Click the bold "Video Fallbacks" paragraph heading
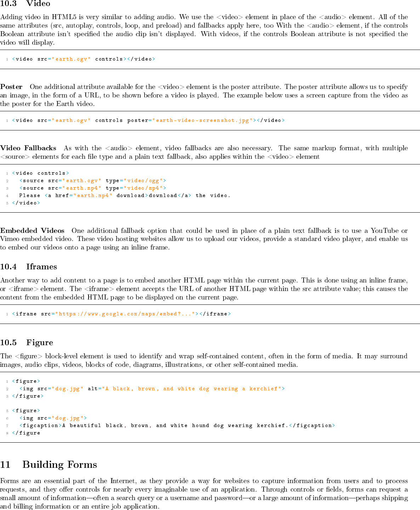The height and width of the screenshot is (510, 420). (28, 148)
